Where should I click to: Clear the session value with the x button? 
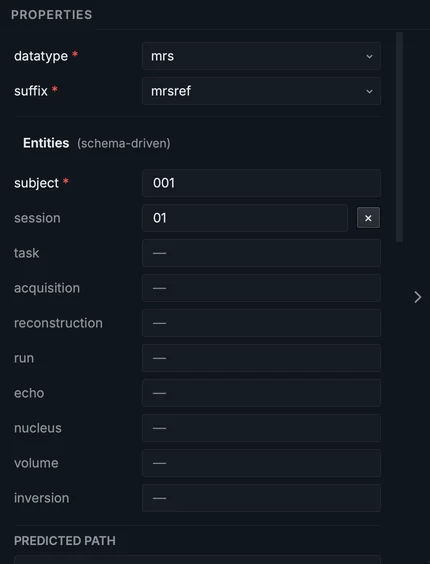(x=368, y=218)
